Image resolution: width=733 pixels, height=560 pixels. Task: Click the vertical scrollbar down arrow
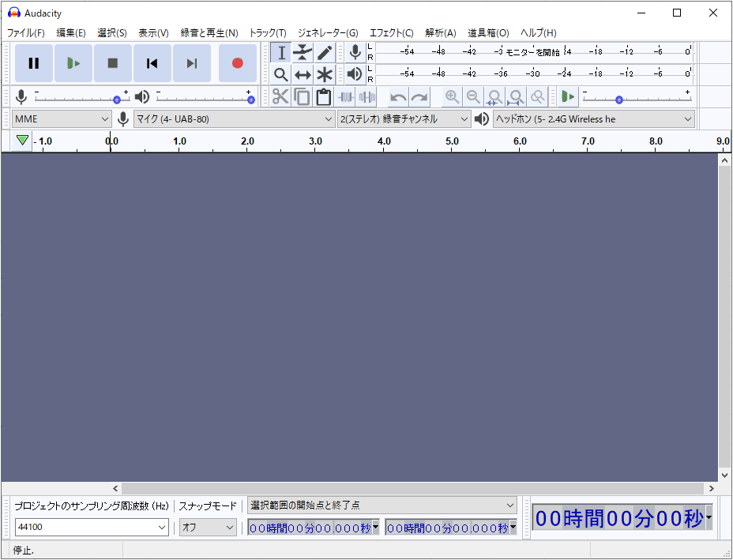pos(724,475)
